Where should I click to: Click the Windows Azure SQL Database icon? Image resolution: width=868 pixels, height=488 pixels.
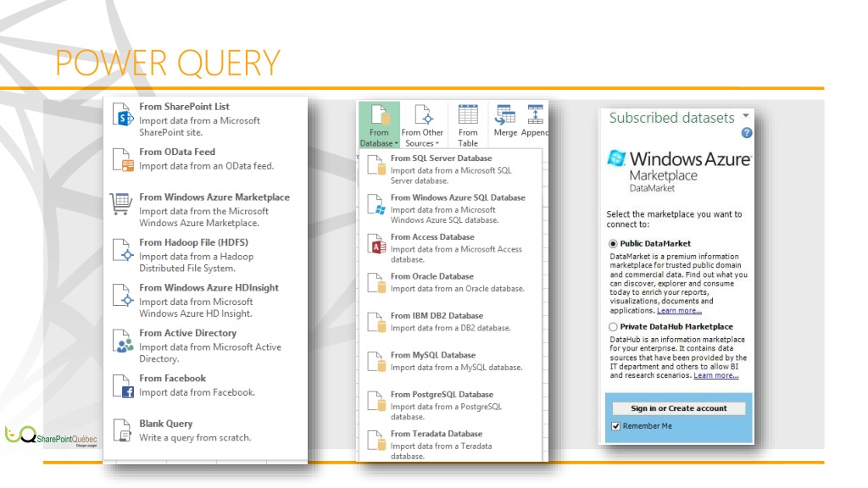pyautogui.click(x=376, y=205)
